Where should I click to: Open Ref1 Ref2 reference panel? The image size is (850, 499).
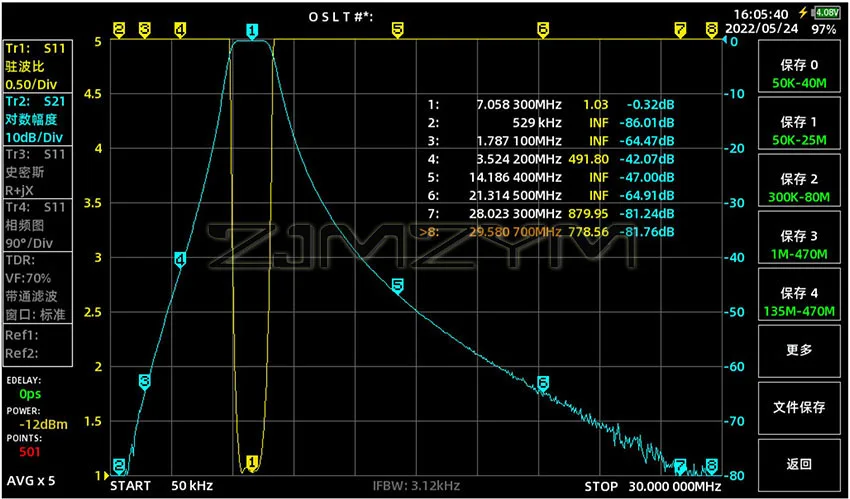click(x=37, y=345)
